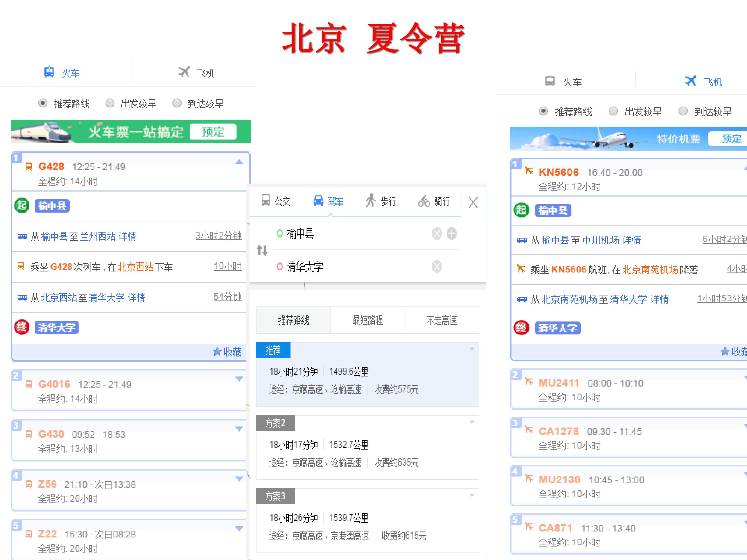Image resolution: width=747 pixels, height=560 pixels.
Task: Close the route planner panel
Action: [x=473, y=202]
